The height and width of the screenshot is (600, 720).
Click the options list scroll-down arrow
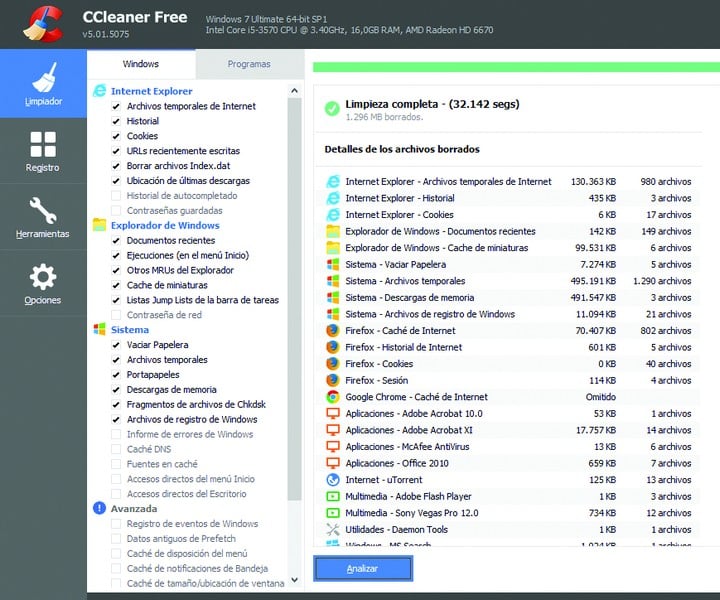coord(294,580)
